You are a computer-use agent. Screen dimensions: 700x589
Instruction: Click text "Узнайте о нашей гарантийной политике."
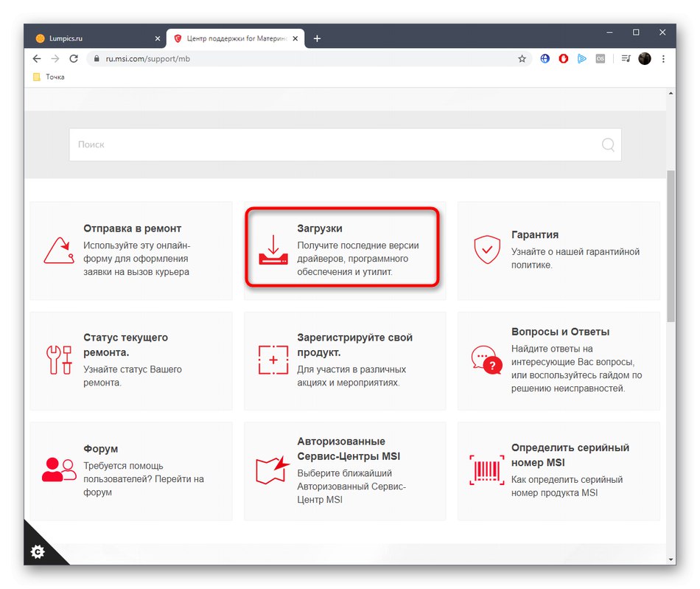(x=575, y=258)
